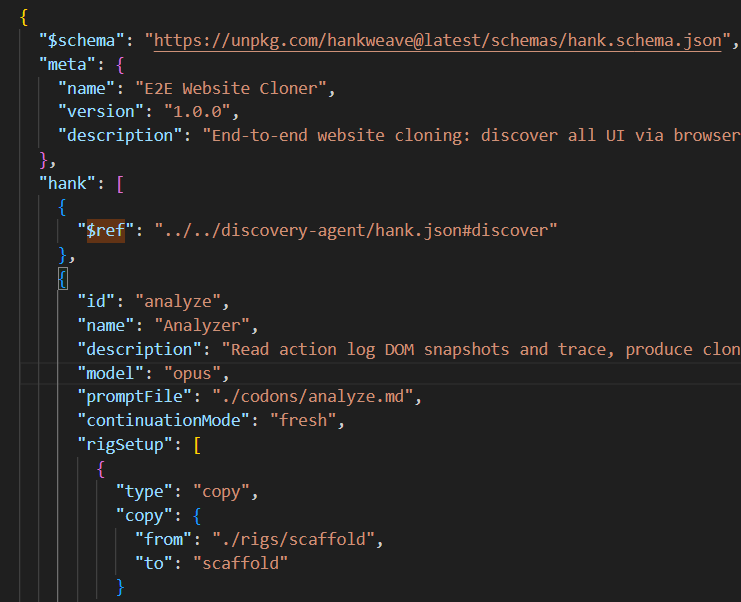Select the ./codons/analyze.md path value
The height and width of the screenshot is (602, 741).
point(312,396)
